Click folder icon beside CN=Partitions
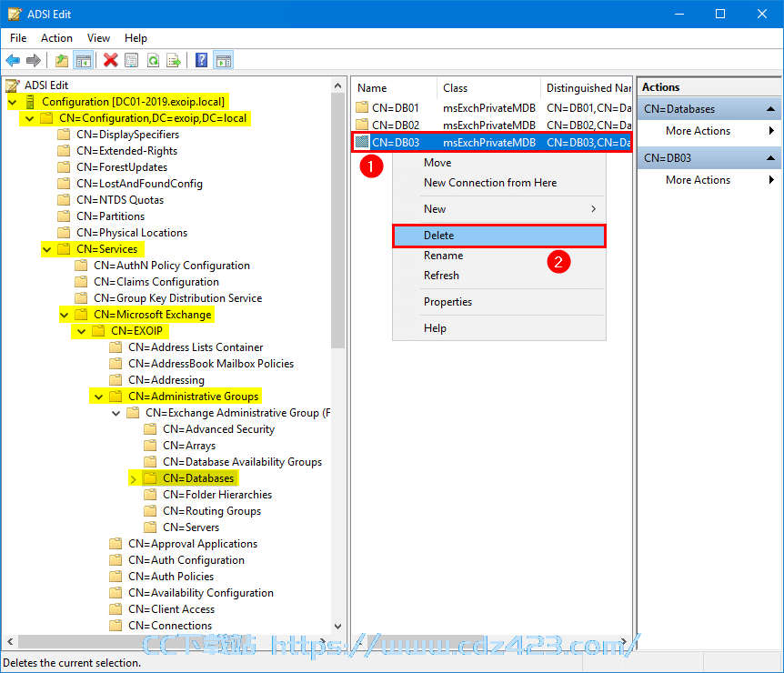 (64, 216)
